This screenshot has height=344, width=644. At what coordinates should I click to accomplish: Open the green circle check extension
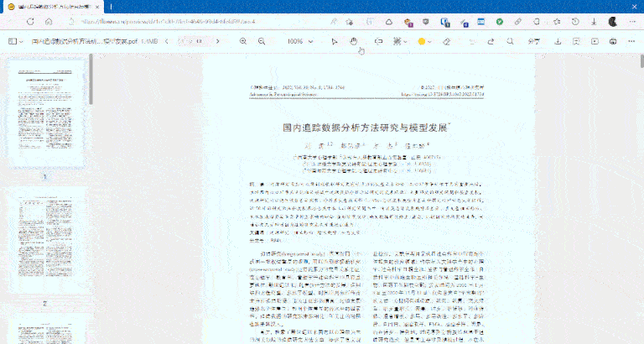click(500, 22)
